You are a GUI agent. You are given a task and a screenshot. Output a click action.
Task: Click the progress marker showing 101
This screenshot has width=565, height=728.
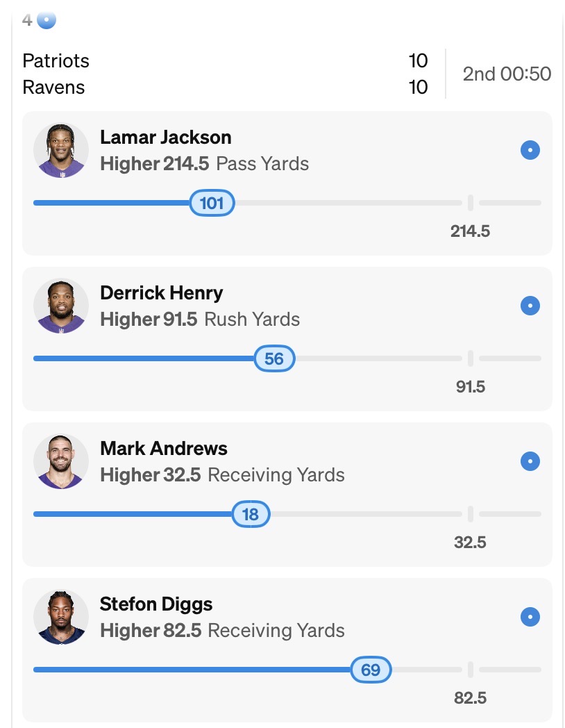212,203
